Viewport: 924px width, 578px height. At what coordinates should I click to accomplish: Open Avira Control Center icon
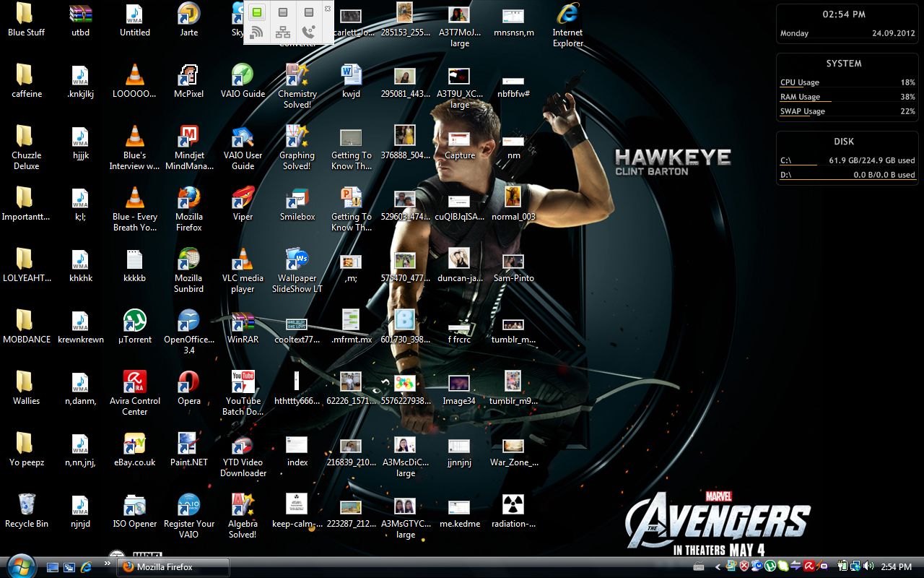(x=134, y=383)
